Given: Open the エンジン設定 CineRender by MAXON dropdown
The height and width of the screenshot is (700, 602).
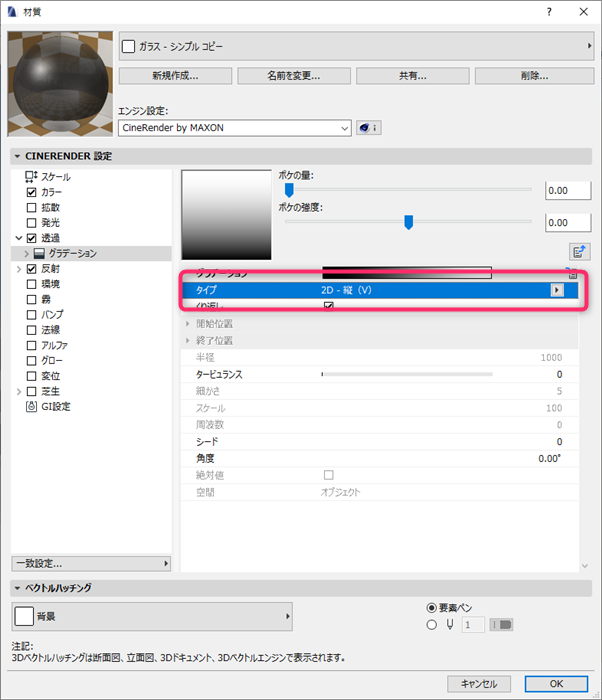Looking at the screenshot, I should tap(235, 128).
